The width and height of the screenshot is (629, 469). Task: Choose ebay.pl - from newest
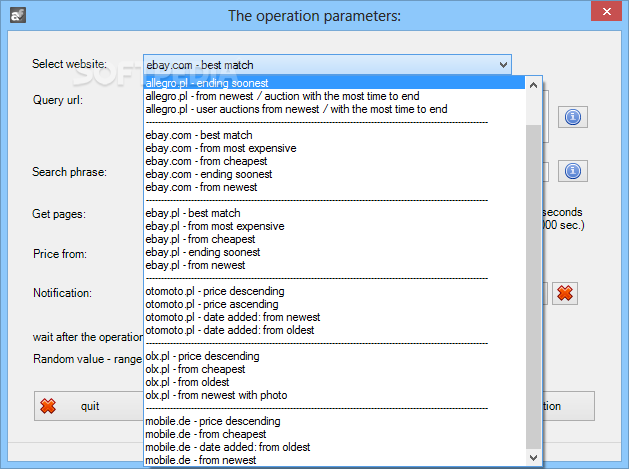tap(334, 265)
